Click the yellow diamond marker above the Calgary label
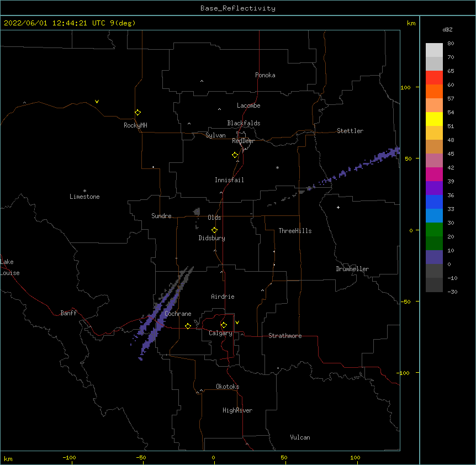This screenshot has height=465, width=476. click(224, 325)
